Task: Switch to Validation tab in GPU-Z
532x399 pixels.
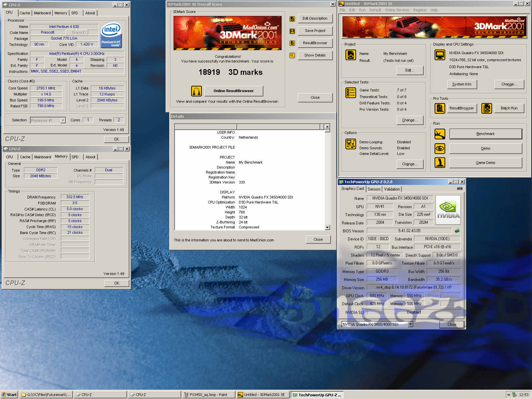Action: point(392,189)
